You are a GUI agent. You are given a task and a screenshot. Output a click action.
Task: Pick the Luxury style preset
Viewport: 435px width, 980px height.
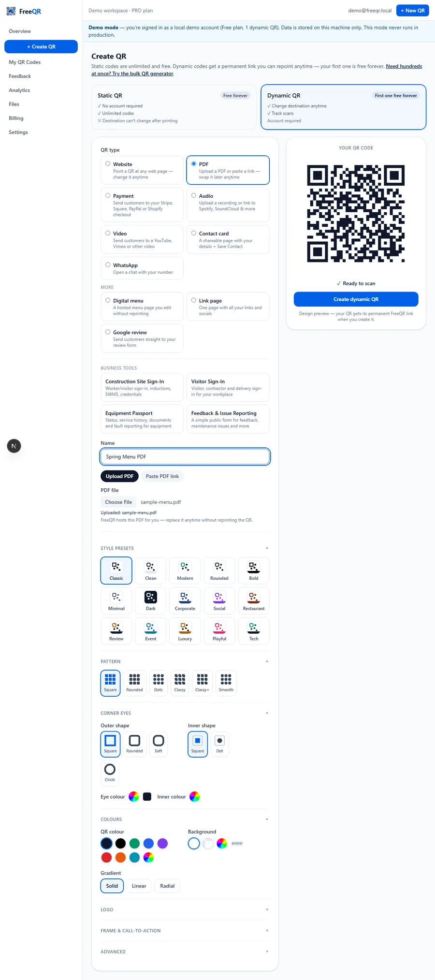pyautogui.click(x=185, y=631)
